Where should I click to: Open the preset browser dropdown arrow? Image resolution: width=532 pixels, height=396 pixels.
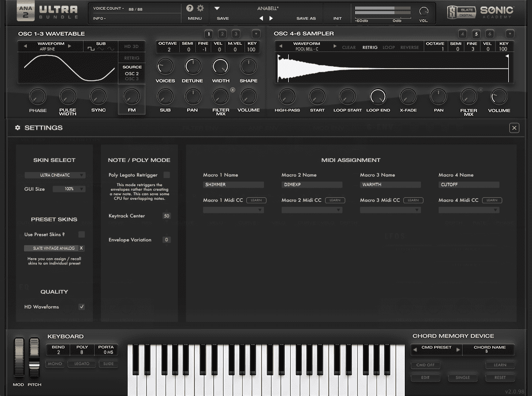tap(217, 9)
